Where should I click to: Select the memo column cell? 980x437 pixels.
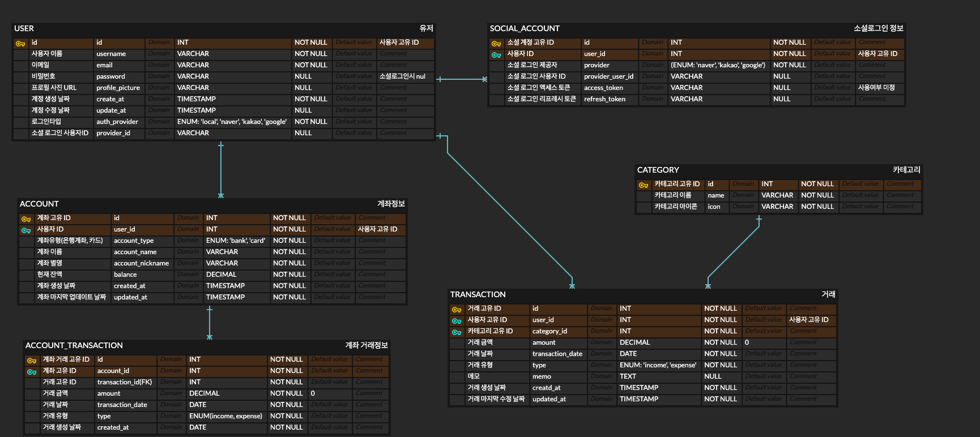click(559, 376)
